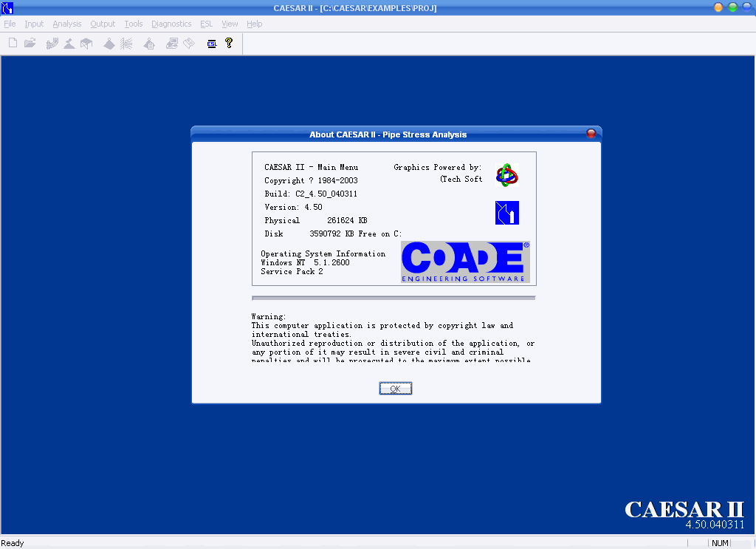Click the New file toolbar icon
This screenshot has width=756, height=549.
pyautogui.click(x=13, y=43)
